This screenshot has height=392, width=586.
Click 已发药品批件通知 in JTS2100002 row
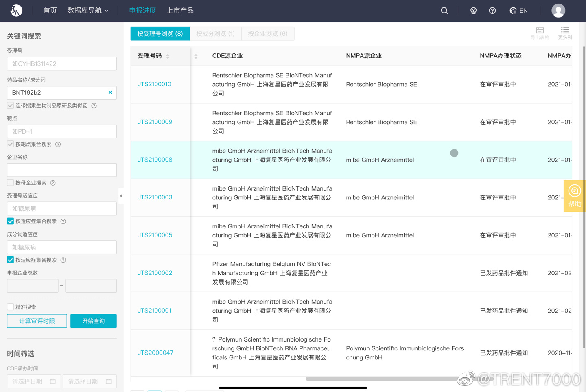504,273
